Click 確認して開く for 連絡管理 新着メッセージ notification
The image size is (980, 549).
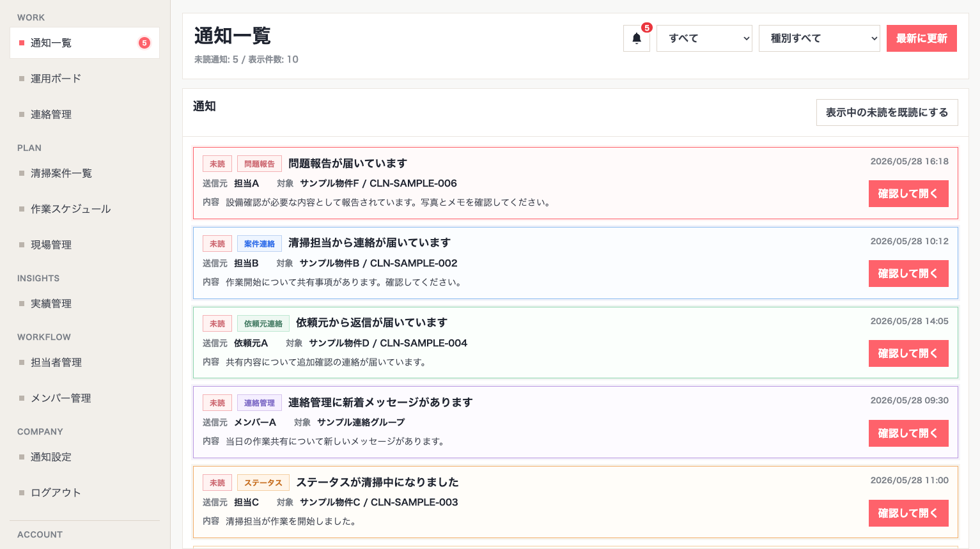908,433
